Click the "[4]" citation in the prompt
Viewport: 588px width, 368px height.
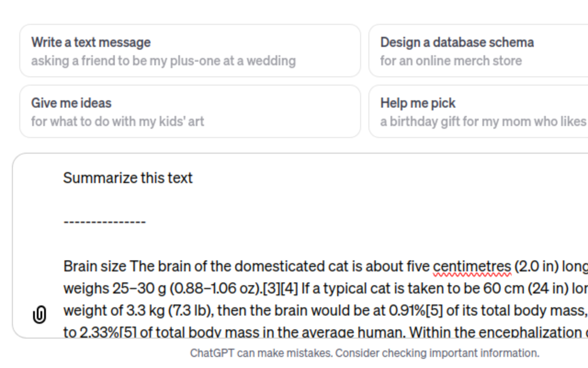coord(289,288)
